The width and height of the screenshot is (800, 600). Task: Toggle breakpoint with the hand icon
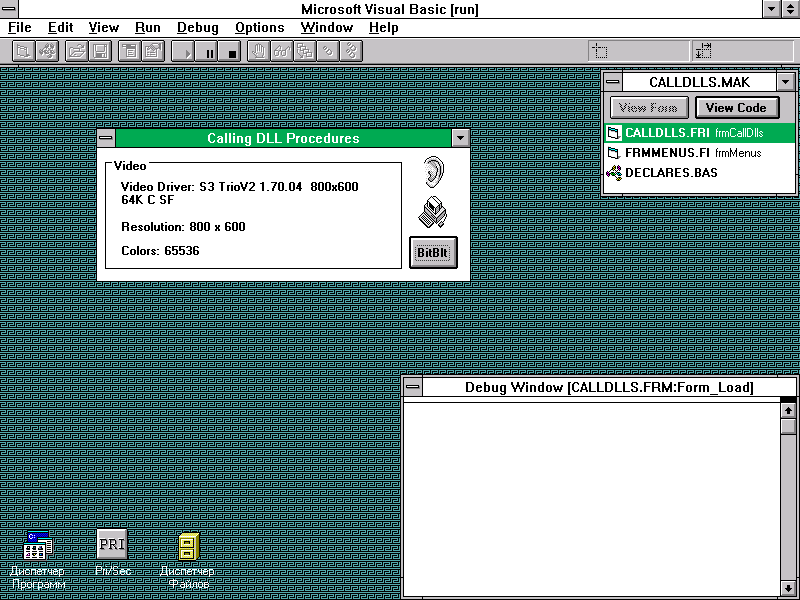tap(259, 51)
